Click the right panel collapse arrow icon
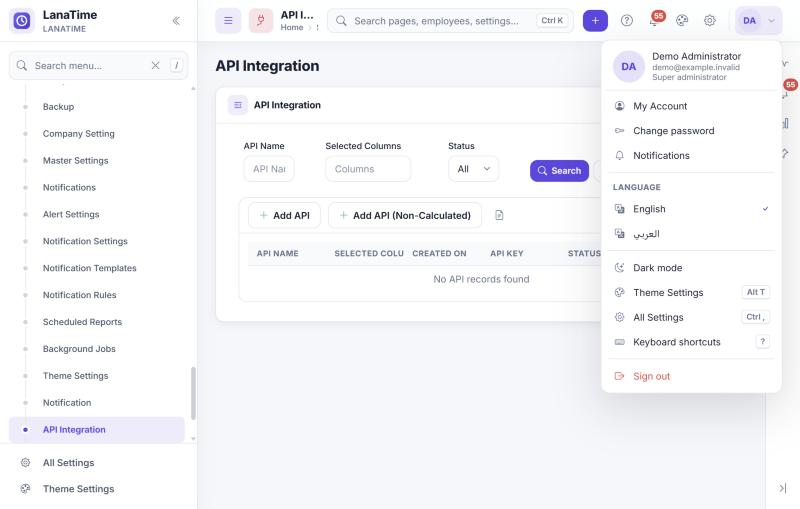 click(783, 488)
